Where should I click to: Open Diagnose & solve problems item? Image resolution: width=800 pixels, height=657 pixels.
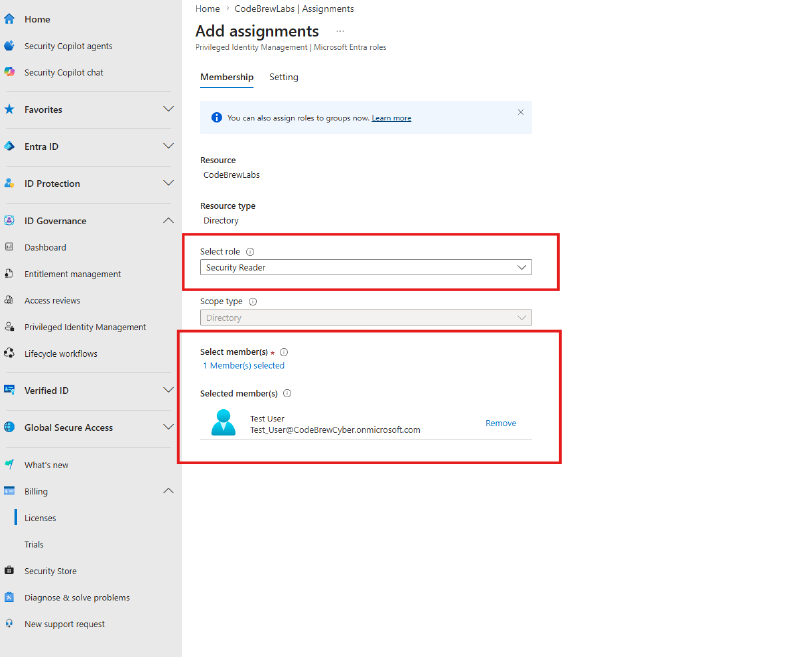[77, 597]
